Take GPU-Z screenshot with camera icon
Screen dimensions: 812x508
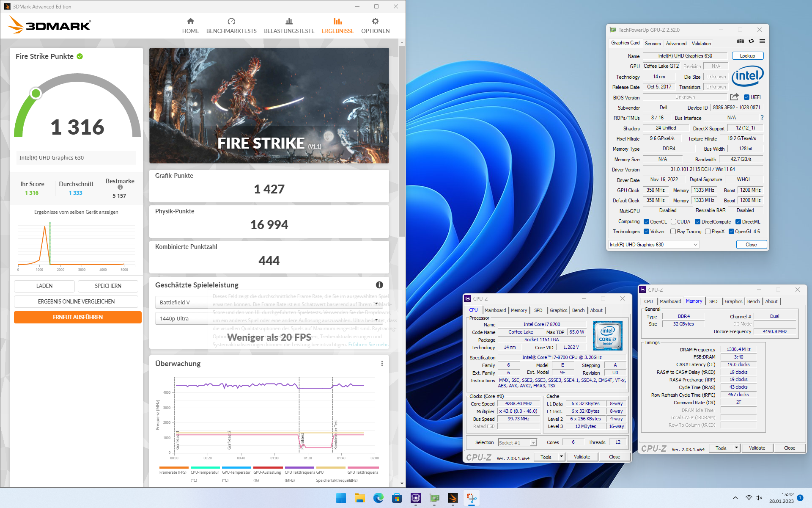point(741,41)
